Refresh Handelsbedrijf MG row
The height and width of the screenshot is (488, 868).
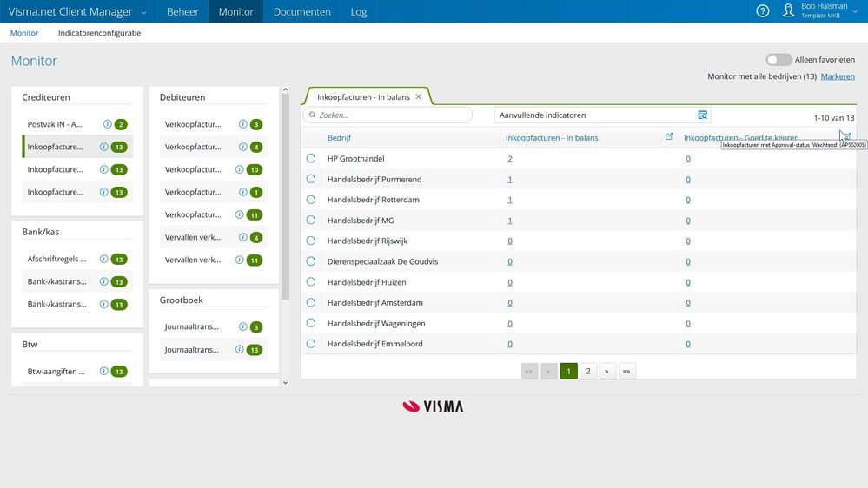pos(310,221)
